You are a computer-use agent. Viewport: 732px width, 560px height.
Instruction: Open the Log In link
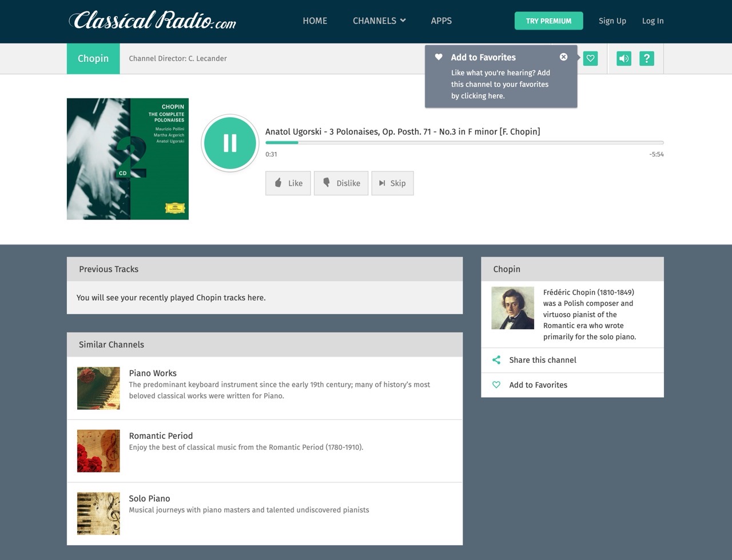[x=653, y=21]
